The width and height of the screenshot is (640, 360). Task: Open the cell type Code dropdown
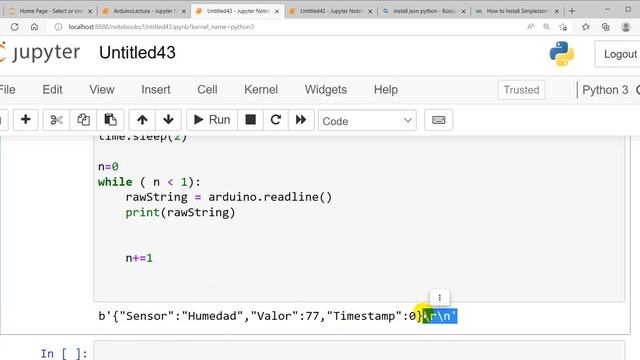[x=367, y=120]
